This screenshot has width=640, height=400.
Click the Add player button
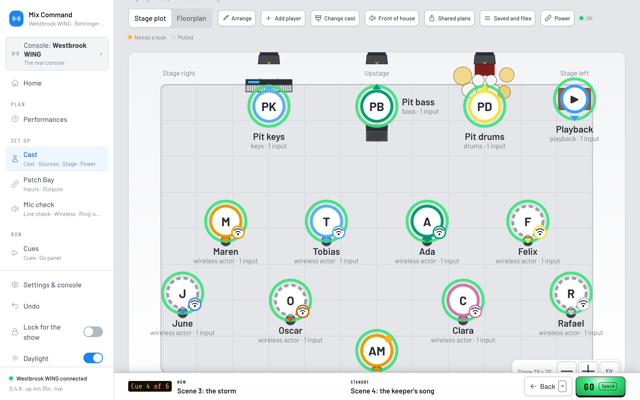click(x=283, y=18)
